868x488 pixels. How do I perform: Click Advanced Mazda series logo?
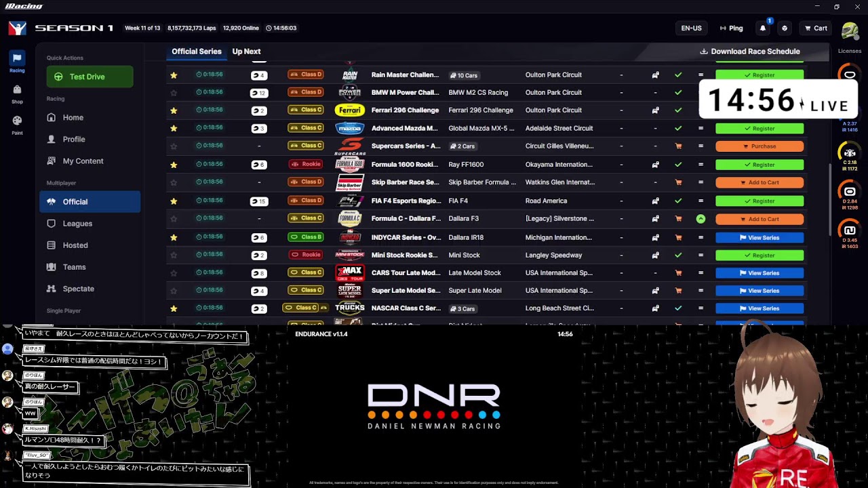(350, 128)
